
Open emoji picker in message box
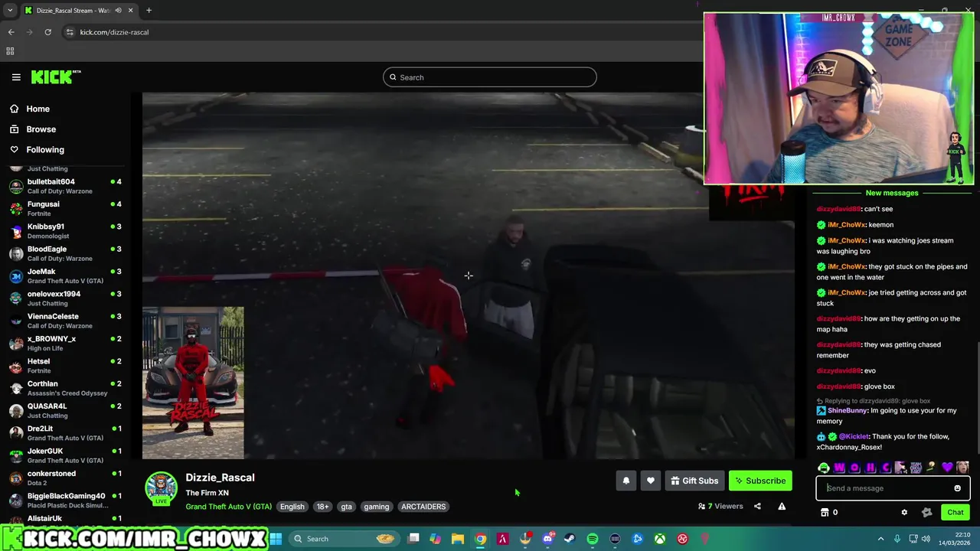click(957, 488)
